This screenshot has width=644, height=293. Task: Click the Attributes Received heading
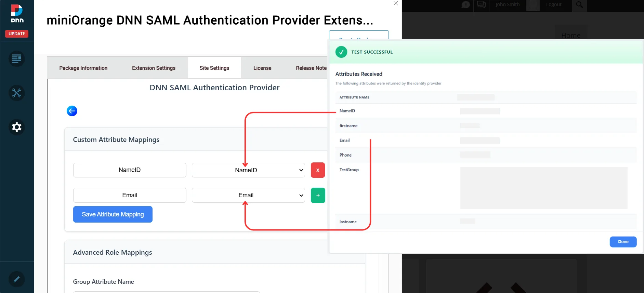click(x=359, y=74)
